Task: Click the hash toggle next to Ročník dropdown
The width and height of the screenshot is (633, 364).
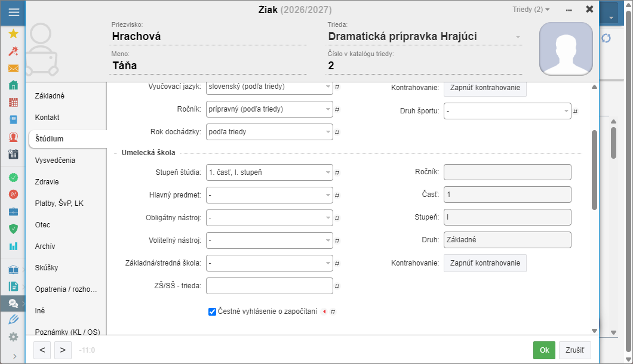Action: click(337, 109)
